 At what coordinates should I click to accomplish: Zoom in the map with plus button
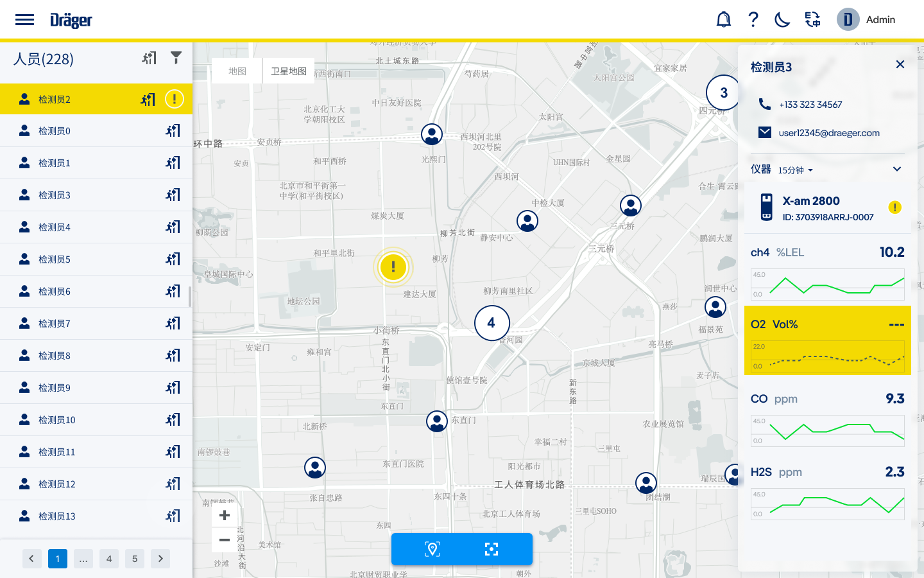pos(225,515)
